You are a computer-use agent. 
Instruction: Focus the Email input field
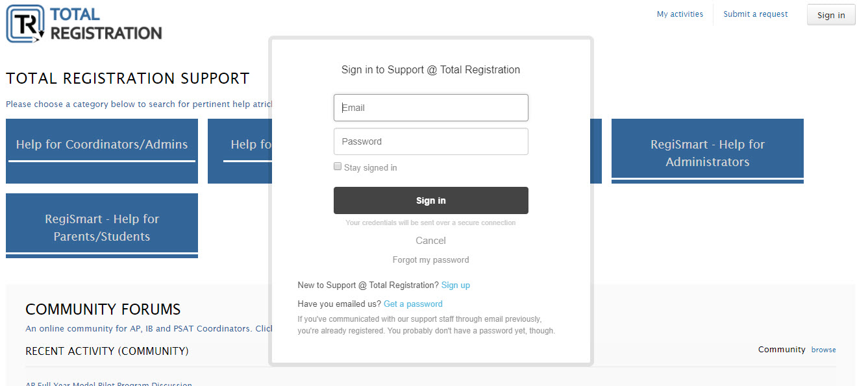[431, 108]
